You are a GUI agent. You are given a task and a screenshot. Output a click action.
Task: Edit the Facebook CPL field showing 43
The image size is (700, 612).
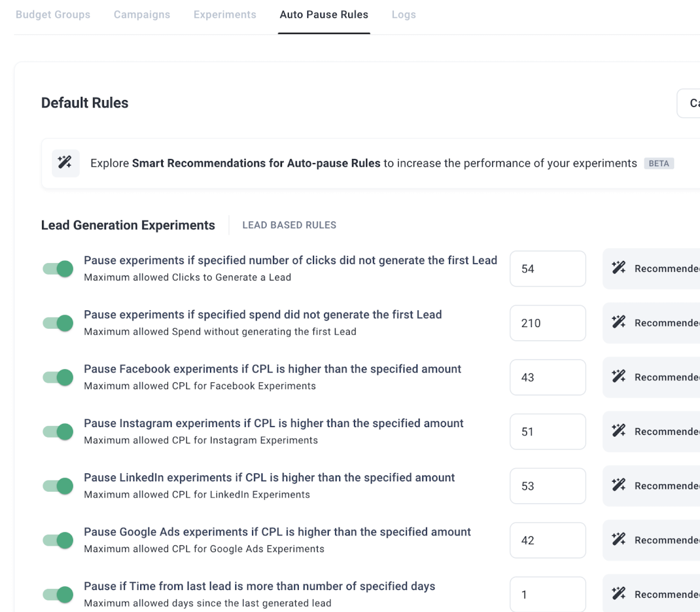point(548,377)
